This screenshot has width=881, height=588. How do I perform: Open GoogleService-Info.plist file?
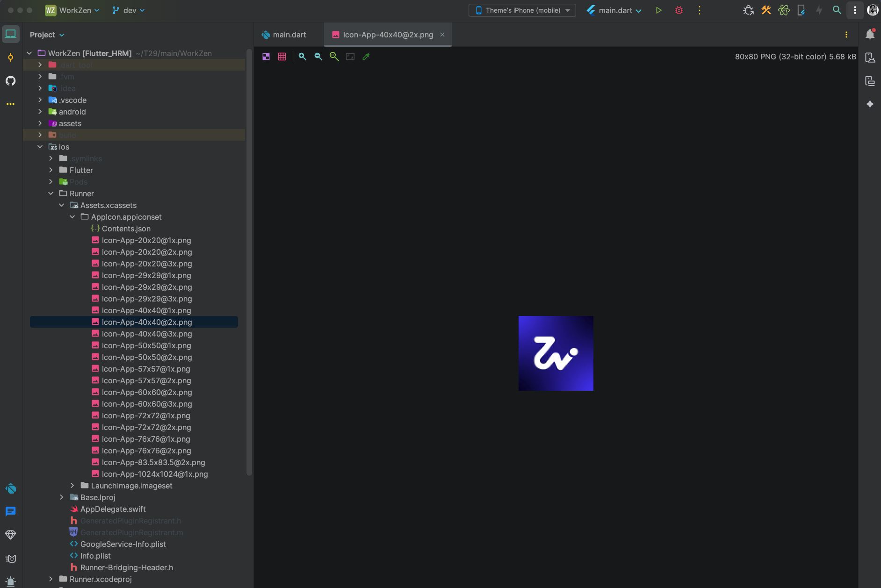[x=123, y=544]
